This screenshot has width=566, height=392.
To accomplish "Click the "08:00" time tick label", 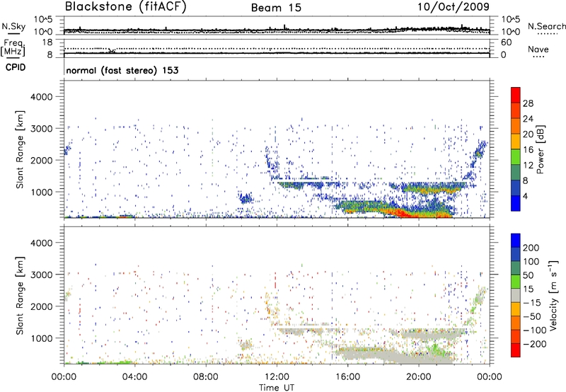I will [205, 377].
